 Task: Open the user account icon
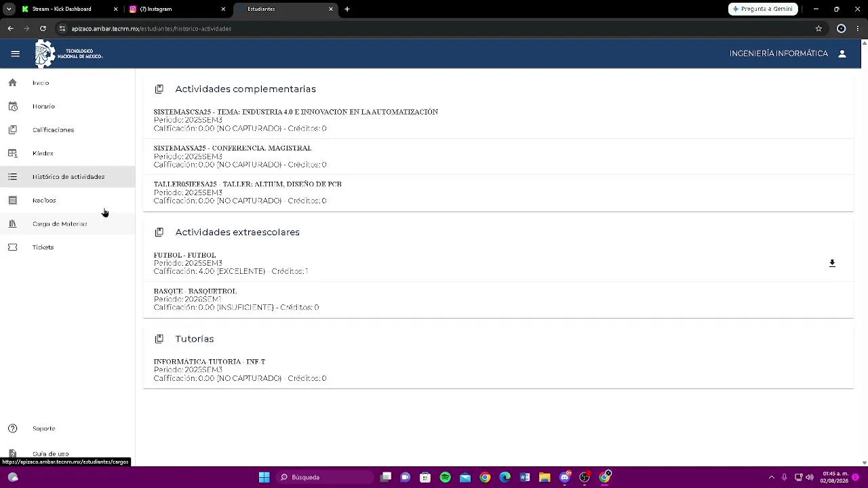click(x=842, y=54)
